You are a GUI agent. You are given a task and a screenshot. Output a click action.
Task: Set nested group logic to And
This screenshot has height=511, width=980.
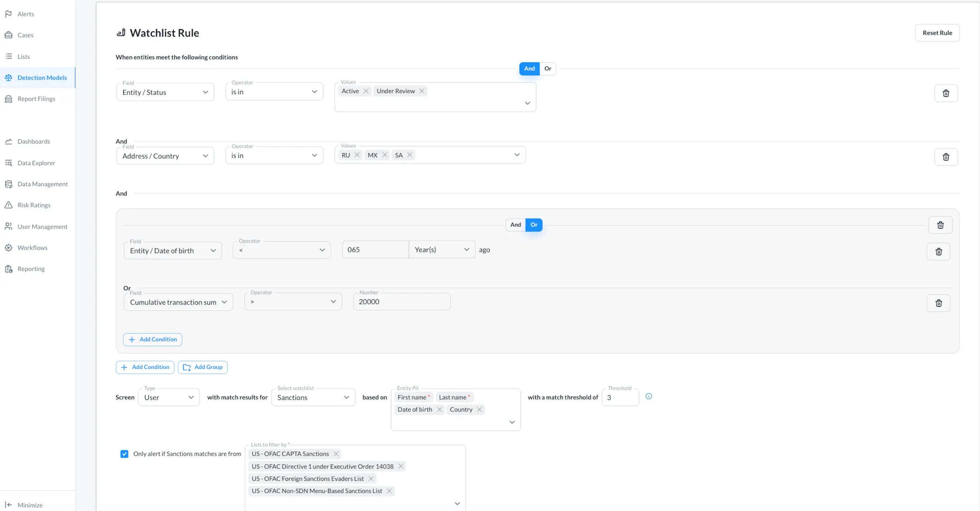point(515,225)
